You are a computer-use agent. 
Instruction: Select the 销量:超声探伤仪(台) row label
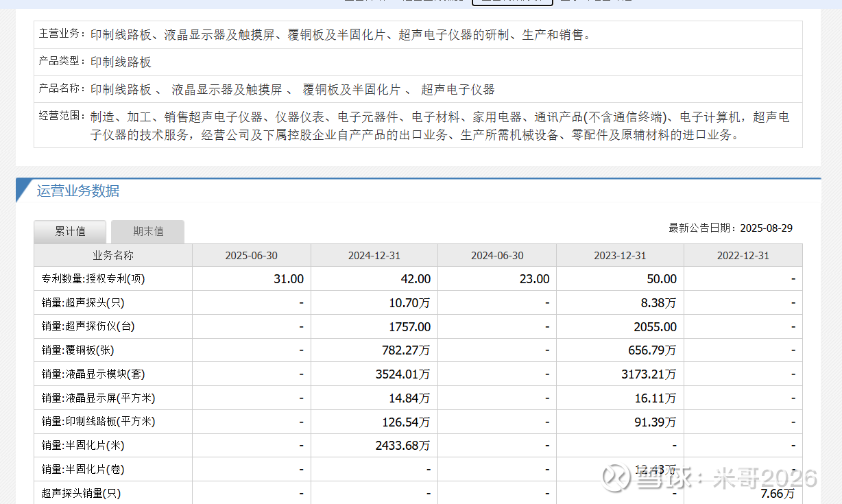[88, 326]
